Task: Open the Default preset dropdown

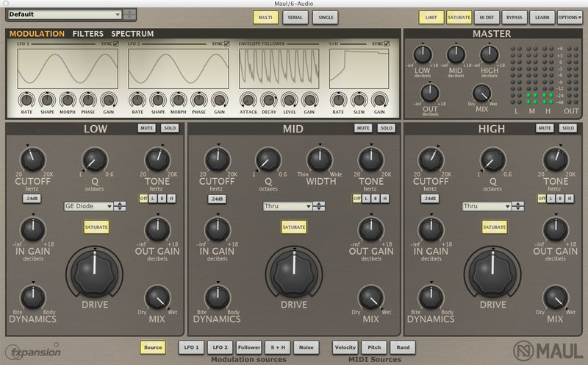Action: 65,15
